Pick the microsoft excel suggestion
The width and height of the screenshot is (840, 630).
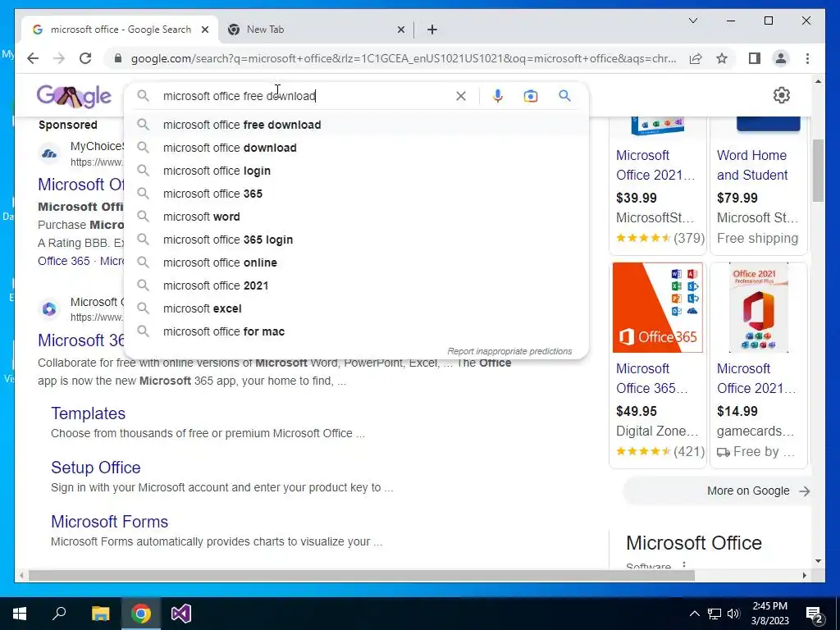(356, 309)
